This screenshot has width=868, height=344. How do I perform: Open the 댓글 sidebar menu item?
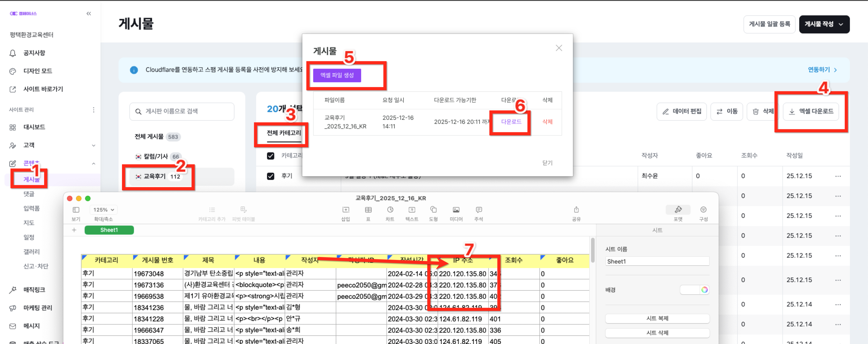(29, 194)
